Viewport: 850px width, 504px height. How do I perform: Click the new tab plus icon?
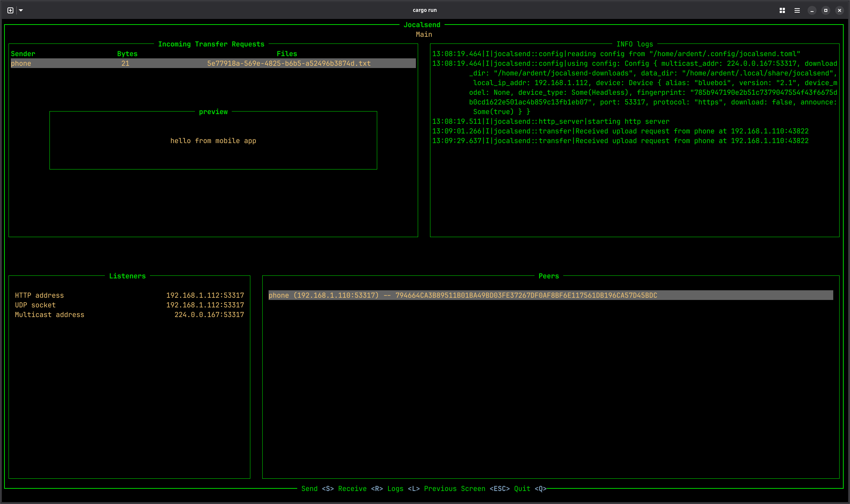point(10,10)
